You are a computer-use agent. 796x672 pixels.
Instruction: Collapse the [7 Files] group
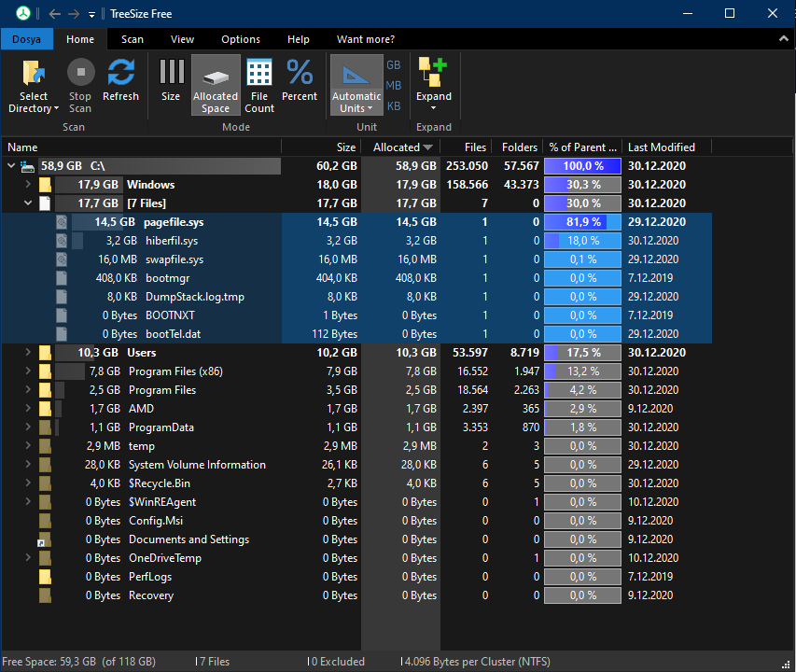pos(28,203)
